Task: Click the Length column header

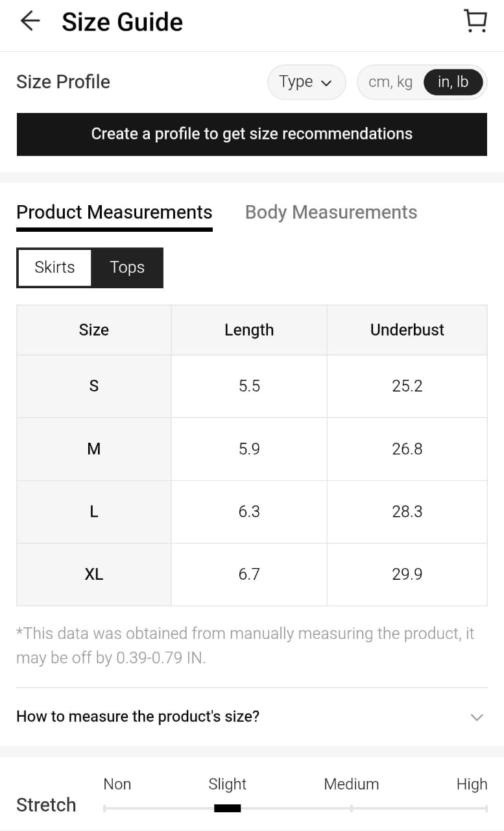Action: tap(249, 330)
